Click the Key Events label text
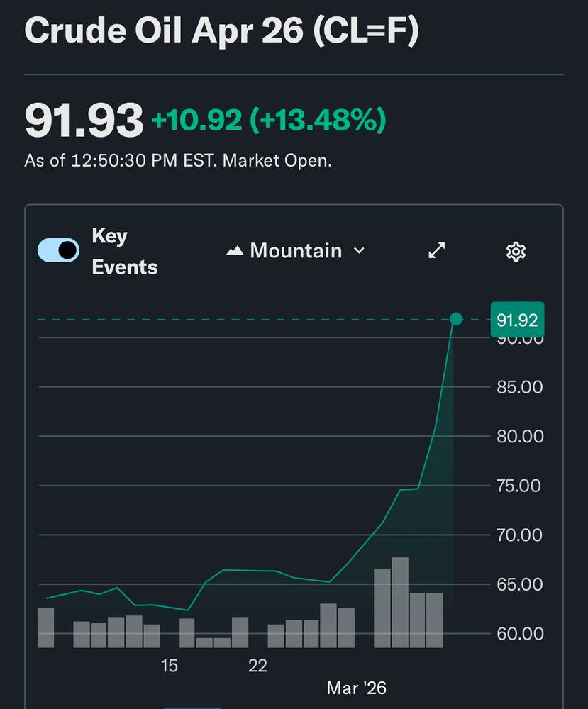 coord(124,252)
